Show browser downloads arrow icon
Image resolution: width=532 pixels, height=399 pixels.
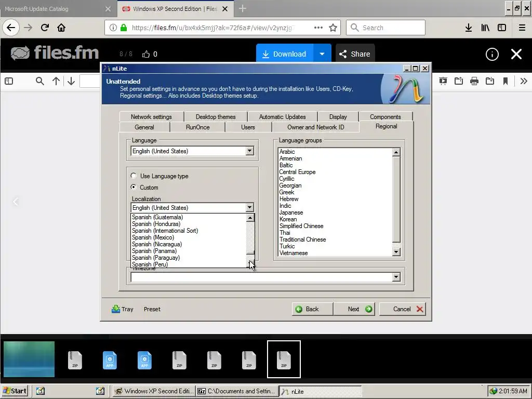469,28
